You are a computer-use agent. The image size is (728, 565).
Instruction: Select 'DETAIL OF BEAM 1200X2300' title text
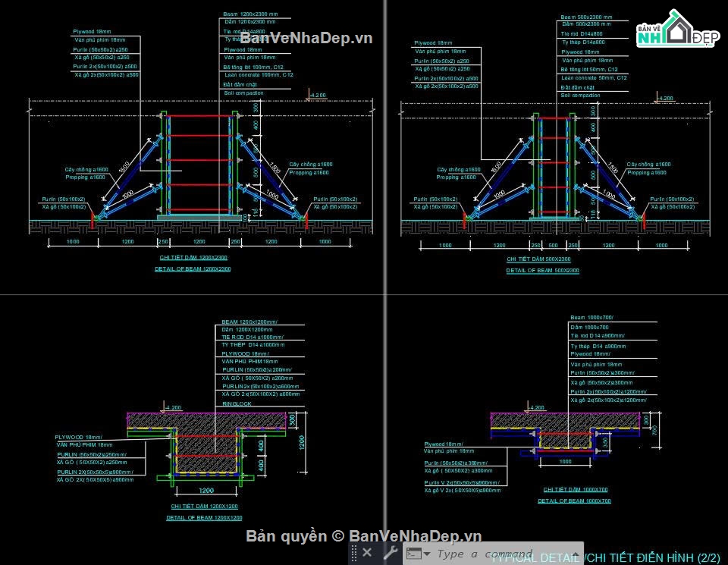pyautogui.click(x=193, y=268)
